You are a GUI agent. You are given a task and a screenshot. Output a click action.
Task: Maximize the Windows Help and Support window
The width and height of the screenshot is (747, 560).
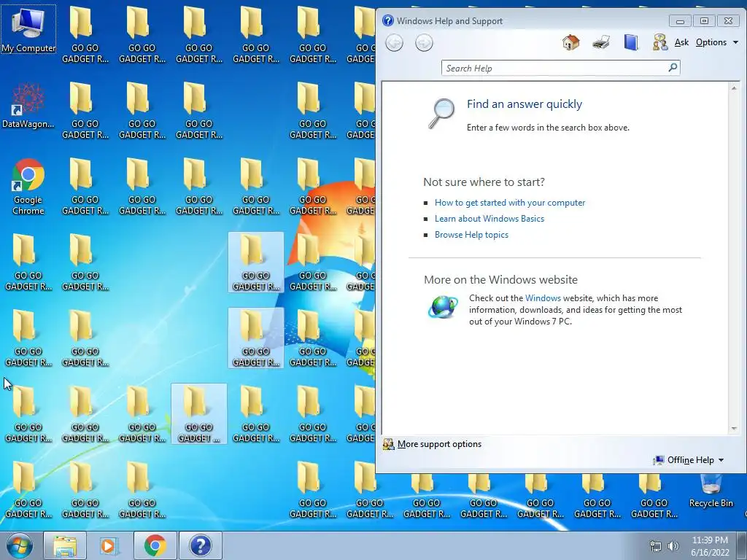[704, 21]
